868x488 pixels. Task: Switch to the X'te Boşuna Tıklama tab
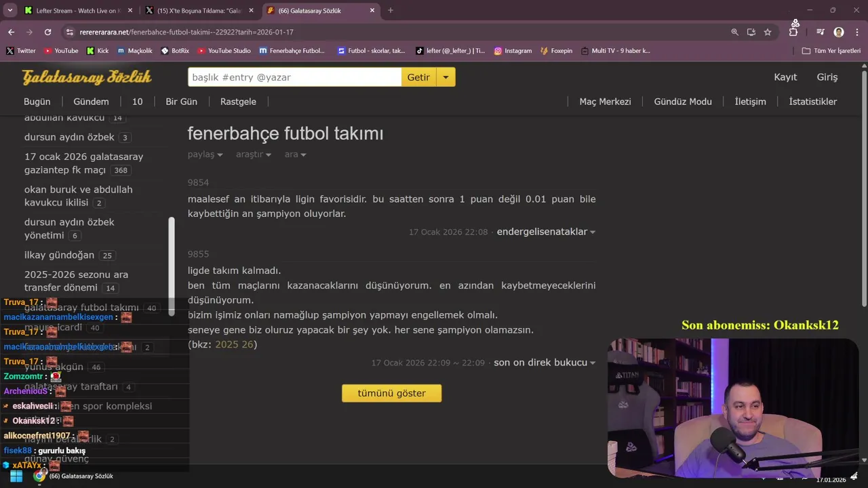200,10
